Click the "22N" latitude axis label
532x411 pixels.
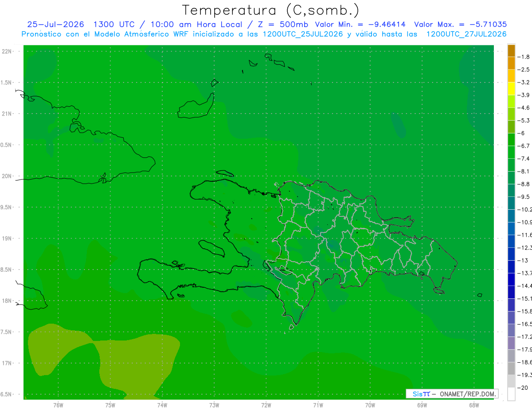pos(6,51)
